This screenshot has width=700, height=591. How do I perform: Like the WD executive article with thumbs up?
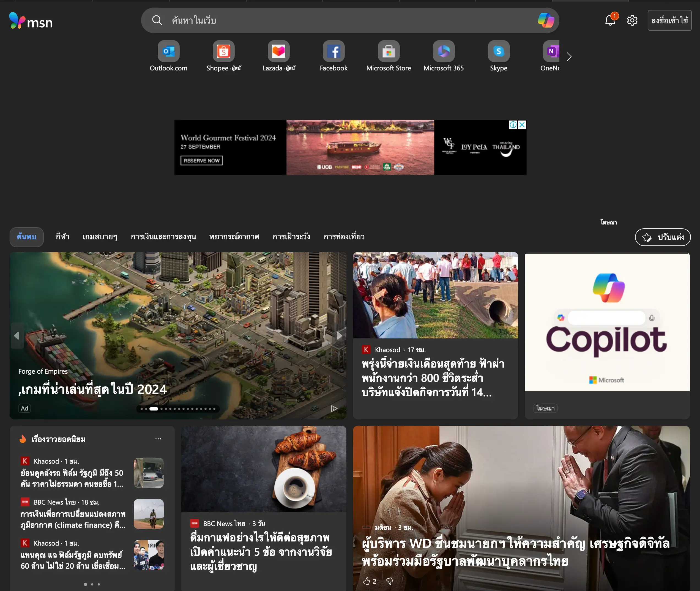(367, 581)
